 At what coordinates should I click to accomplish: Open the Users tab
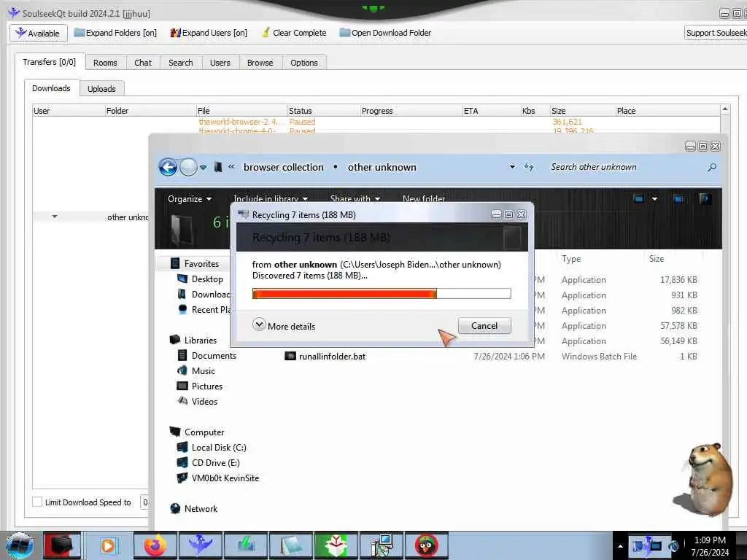pos(220,63)
